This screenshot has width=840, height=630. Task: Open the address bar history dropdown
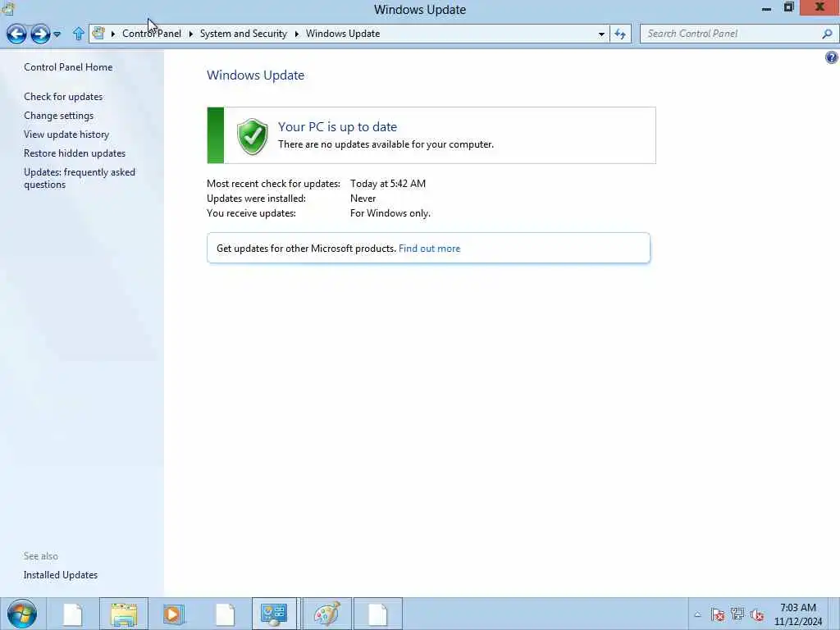click(x=601, y=34)
